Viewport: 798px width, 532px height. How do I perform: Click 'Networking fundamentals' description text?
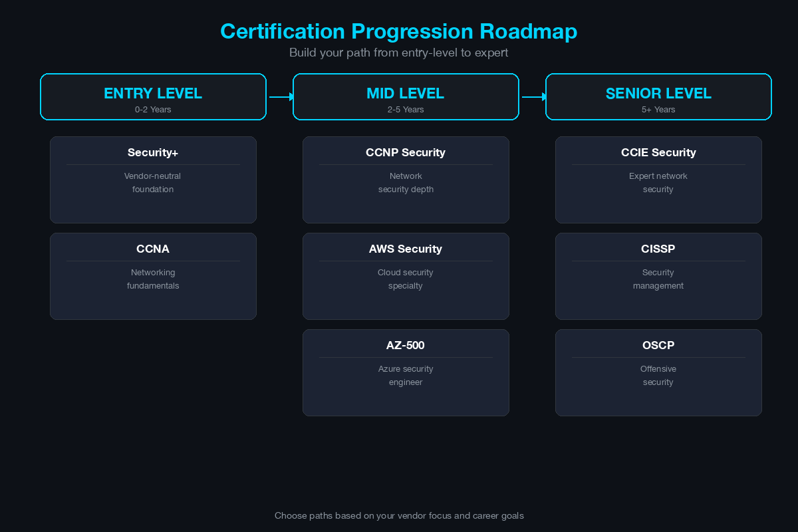153,279
